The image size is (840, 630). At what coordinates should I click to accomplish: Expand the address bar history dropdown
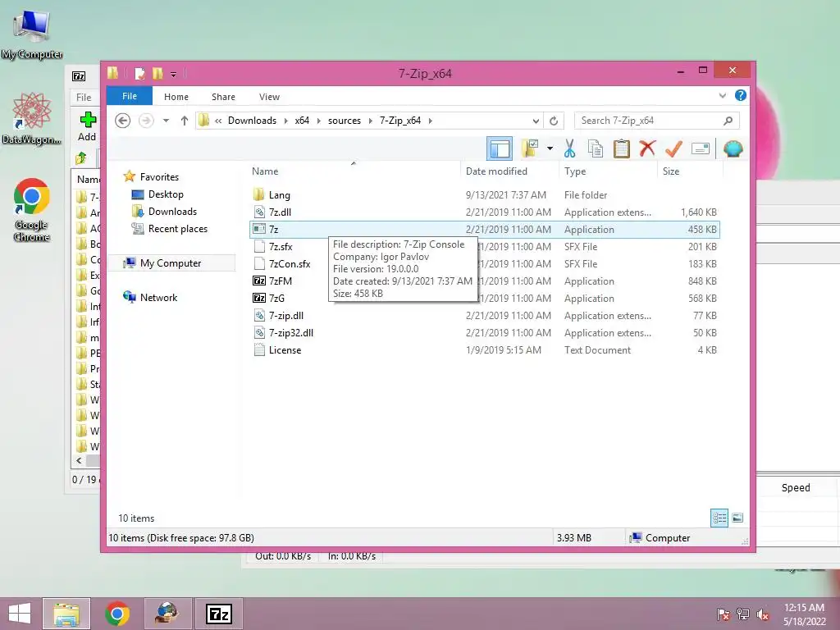535,121
